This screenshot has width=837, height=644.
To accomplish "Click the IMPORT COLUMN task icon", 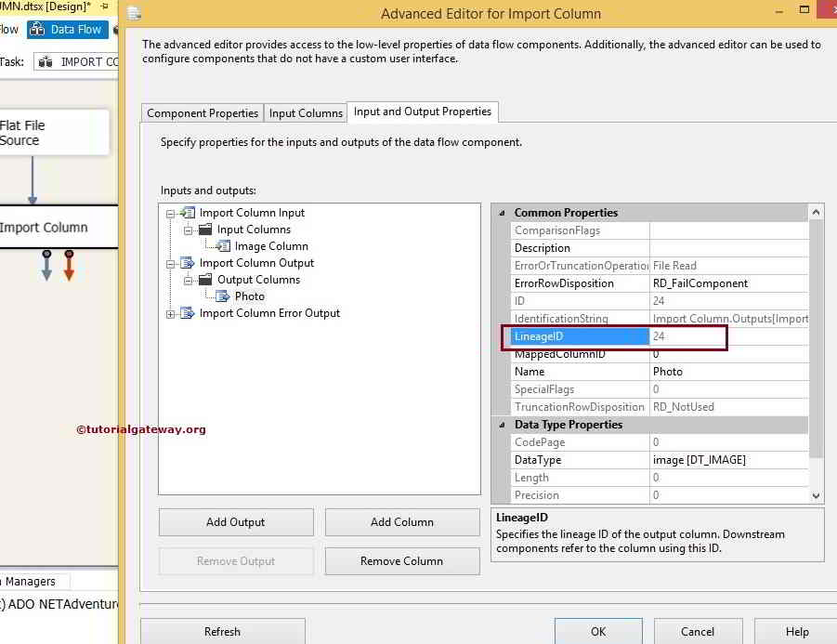I will coord(45,61).
